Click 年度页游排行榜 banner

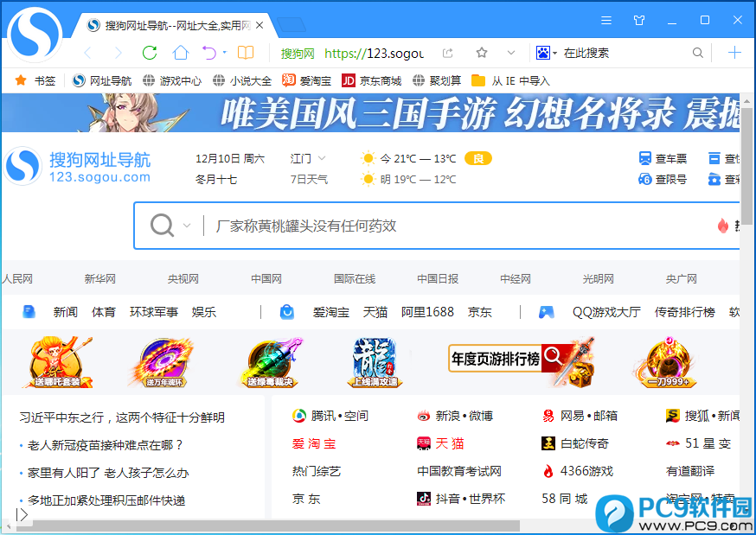(x=521, y=361)
